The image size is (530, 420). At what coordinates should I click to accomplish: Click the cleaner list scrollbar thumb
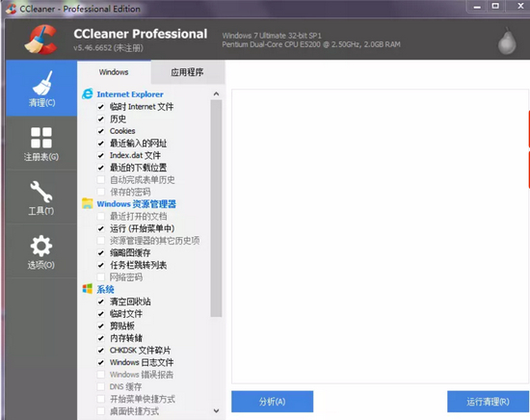[x=216, y=208]
